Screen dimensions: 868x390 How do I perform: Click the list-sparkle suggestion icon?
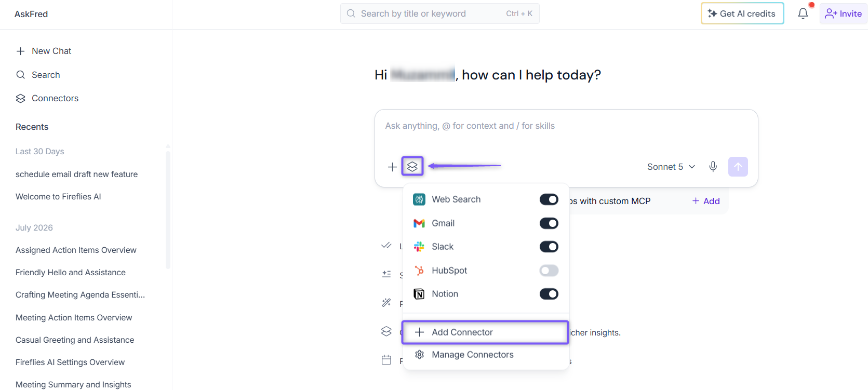(x=386, y=274)
